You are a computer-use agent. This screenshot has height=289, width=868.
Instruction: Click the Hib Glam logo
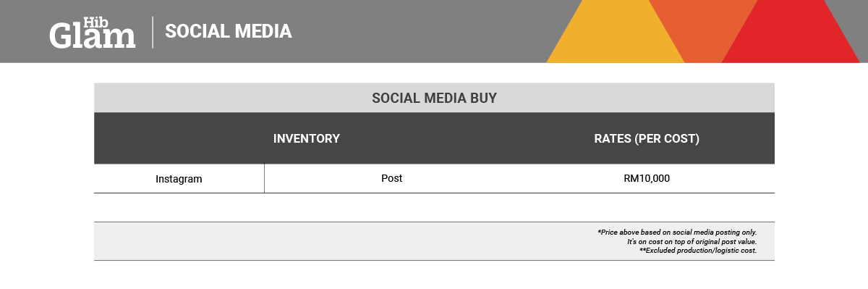(x=93, y=33)
